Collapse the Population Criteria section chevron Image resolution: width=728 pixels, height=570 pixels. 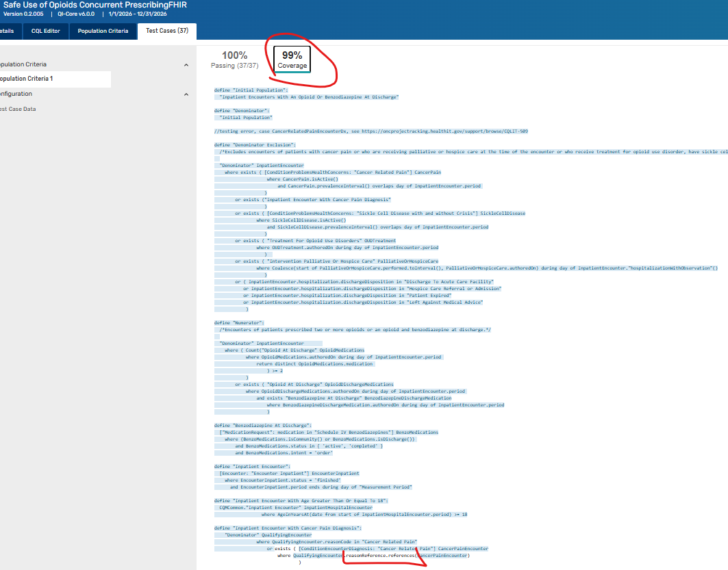[x=186, y=64]
